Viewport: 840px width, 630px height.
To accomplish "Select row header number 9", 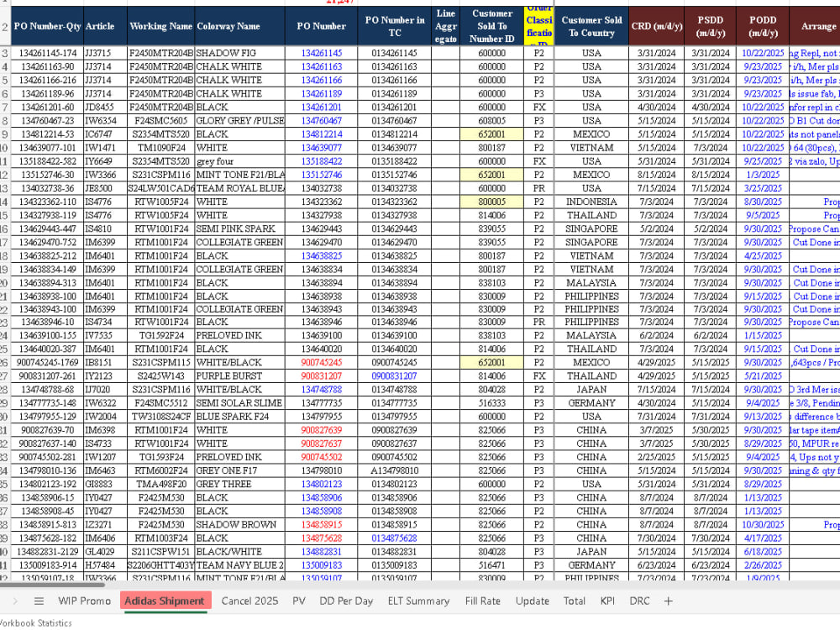I will pyautogui.click(x=5, y=134).
